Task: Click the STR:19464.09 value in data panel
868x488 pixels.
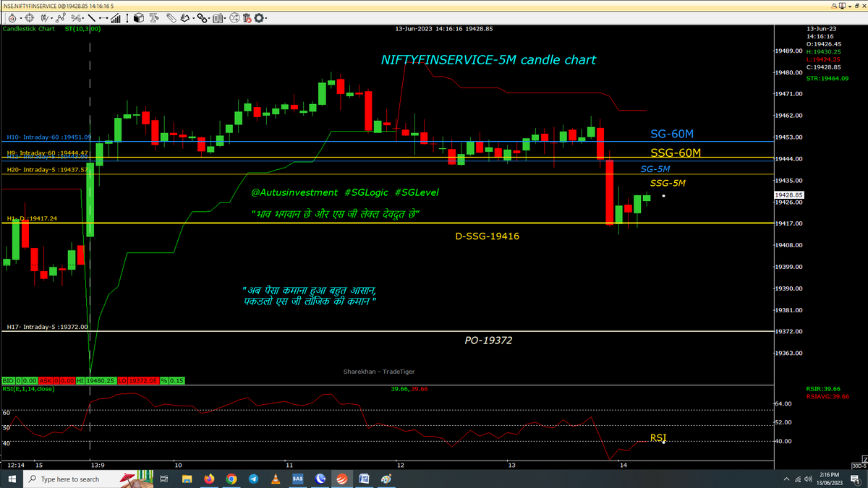Action: click(827, 78)
